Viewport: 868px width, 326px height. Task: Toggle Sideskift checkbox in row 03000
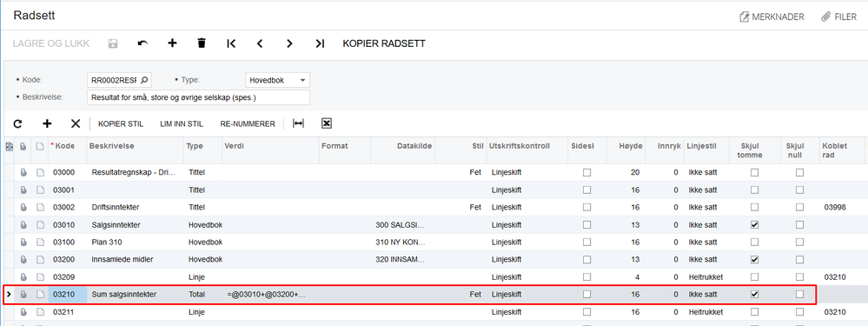[586, 173]
